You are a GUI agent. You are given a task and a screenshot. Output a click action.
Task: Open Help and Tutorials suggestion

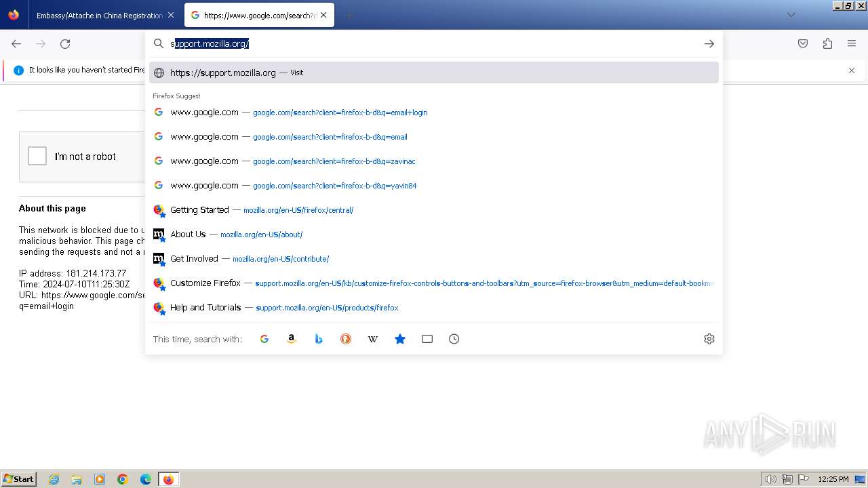434,308
